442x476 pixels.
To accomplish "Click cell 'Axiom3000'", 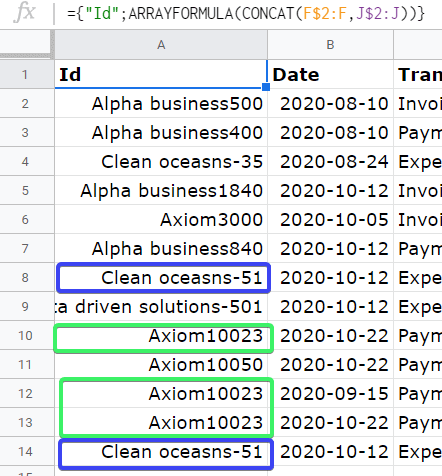I will (x=161, y=220).
